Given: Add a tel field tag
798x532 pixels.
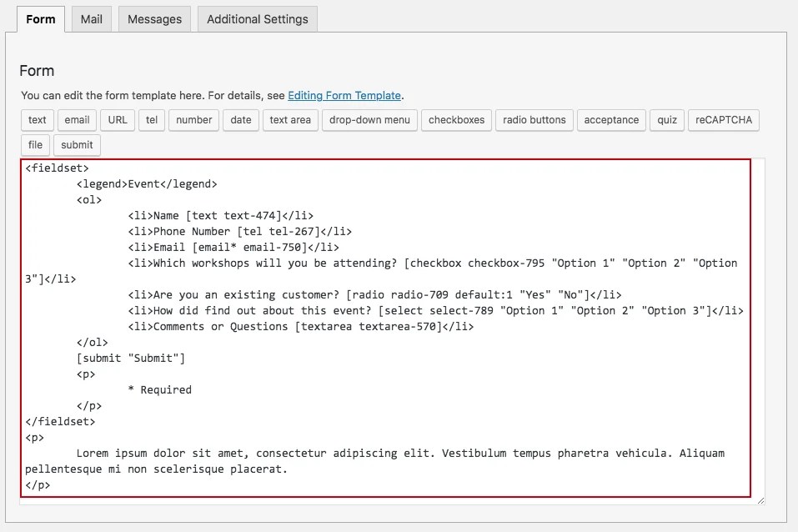Looking at the screenshot, I should click(152, 120).
